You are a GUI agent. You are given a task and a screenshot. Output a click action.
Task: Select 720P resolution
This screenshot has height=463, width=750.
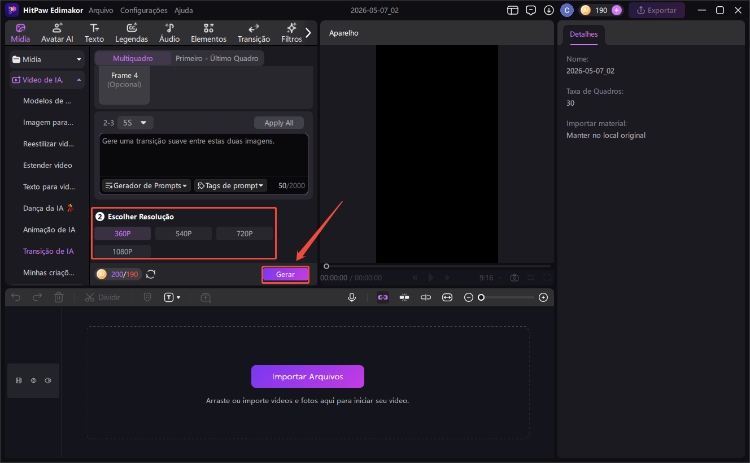(244, 233)
